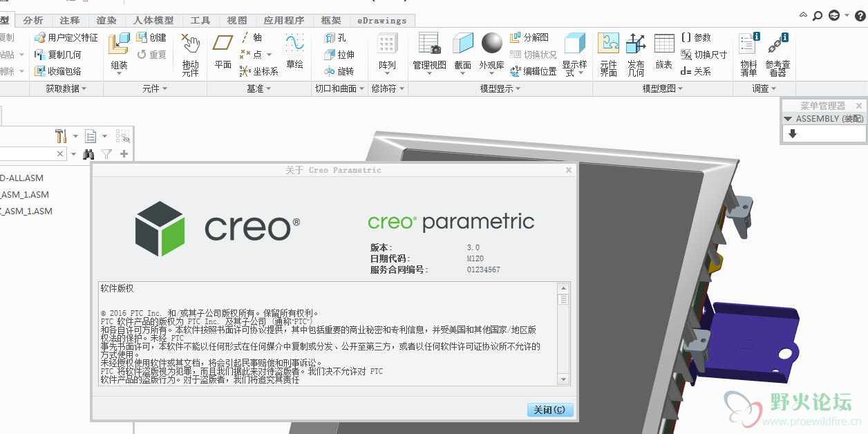
Task: Click the 复制几何 tool
Action: pyautogui.click(x=58, y=54)
